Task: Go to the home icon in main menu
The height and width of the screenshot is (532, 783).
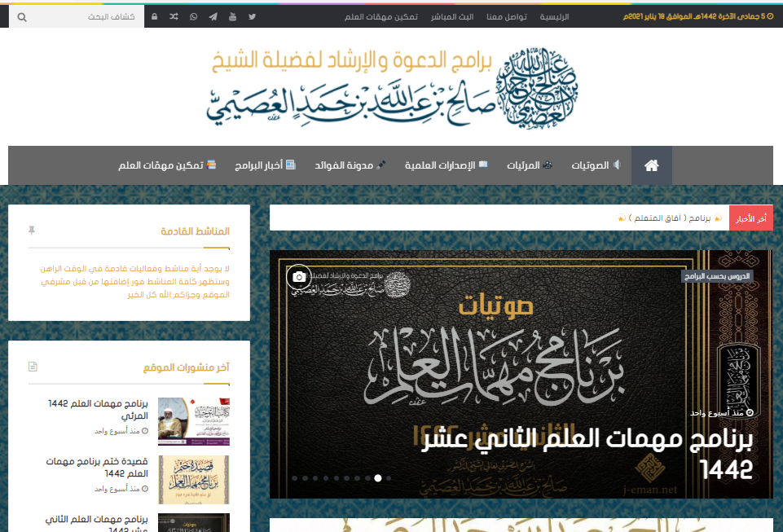Action: pyautogui.click(x=651, y=165)
